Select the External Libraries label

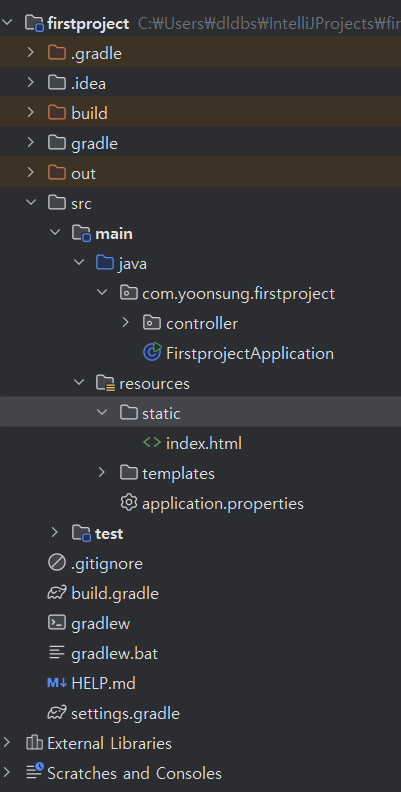pyautogui.click(x=109, y=744)
